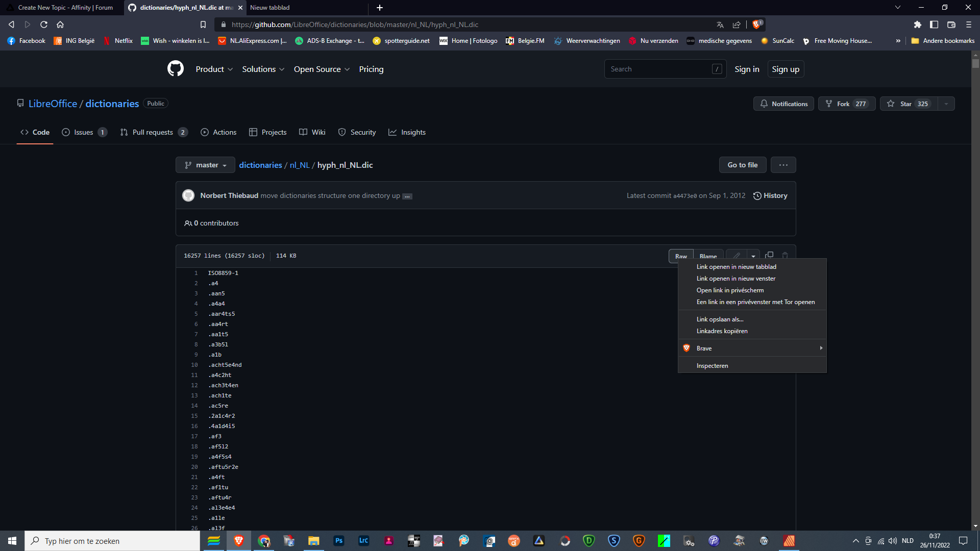980x551 pixels.
Task: Focus the GitHub Search input field
Action: [x=658, y=69]
